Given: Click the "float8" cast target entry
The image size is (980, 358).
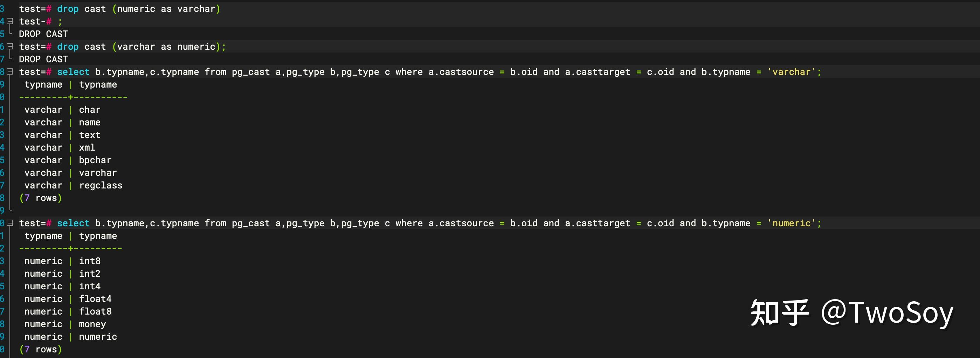Looking at the screenshot, I should (x=95, y=311).
